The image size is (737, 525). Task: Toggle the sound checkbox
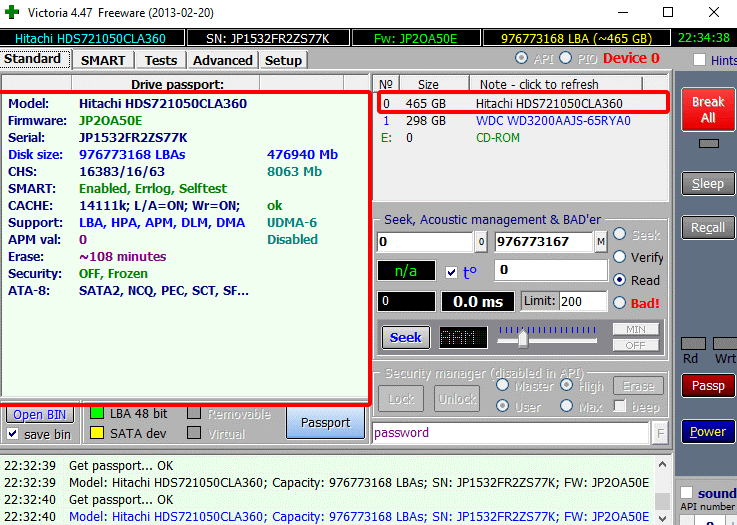click(687, 493)
